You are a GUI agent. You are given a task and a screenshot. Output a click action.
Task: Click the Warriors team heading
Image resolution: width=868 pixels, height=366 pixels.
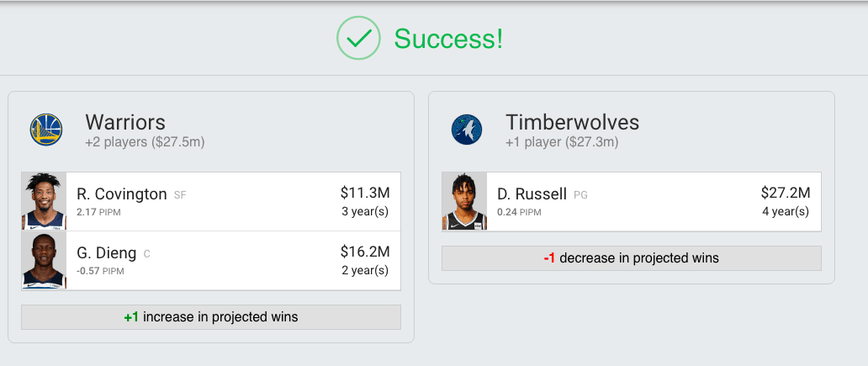click(x=125, y=122)
